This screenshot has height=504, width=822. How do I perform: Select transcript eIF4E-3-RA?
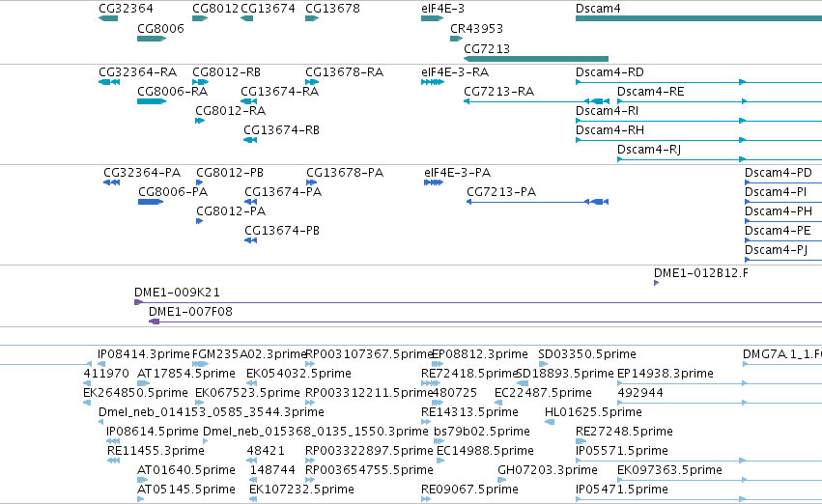click(455, 71)
